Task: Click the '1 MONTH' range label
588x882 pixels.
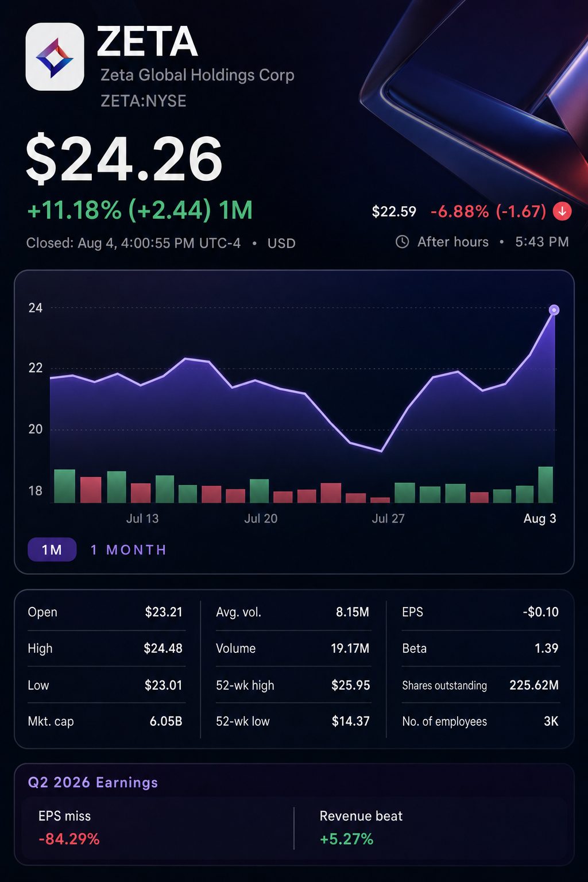Action: [129, 550]
